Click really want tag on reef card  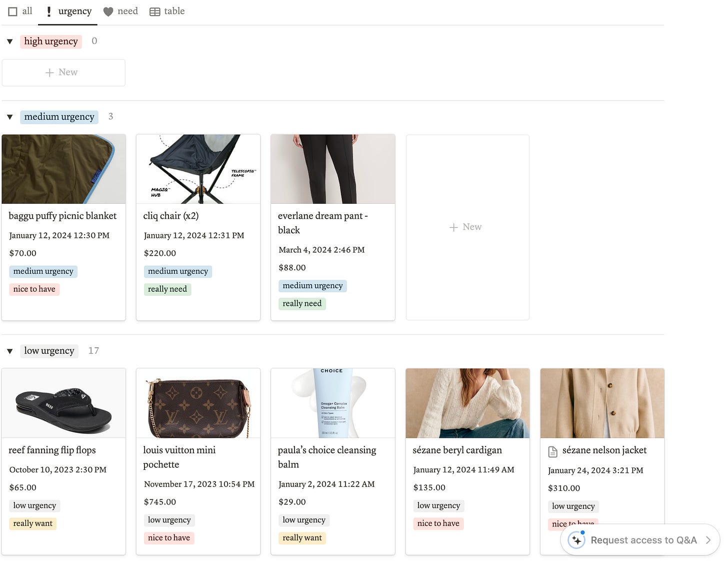33,523
